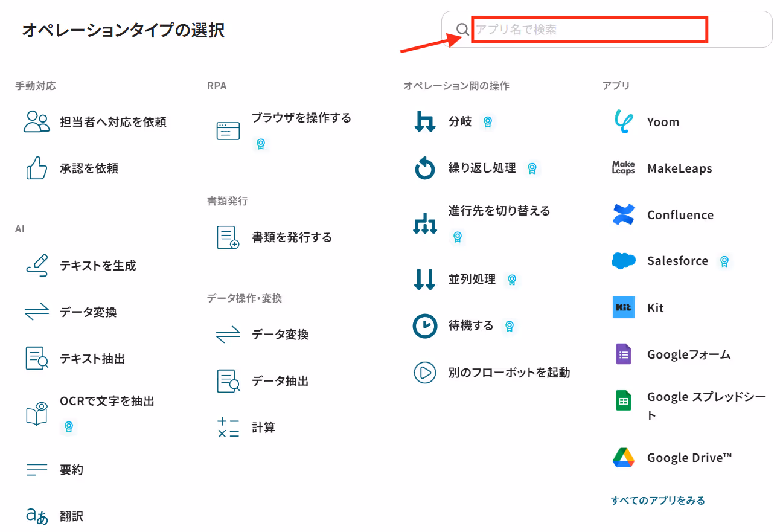
Task: Click the branch icon for 分岐
Action: [x=425, y=121]
